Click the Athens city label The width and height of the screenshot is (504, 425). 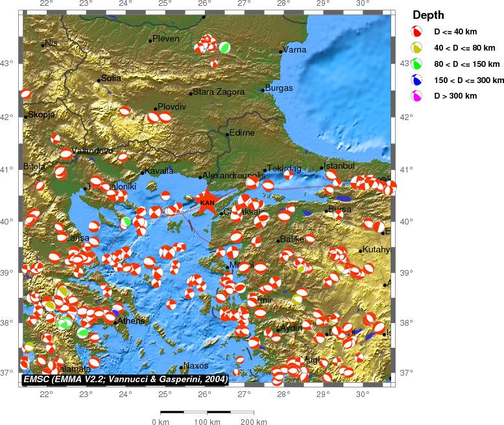coord(130,321)
